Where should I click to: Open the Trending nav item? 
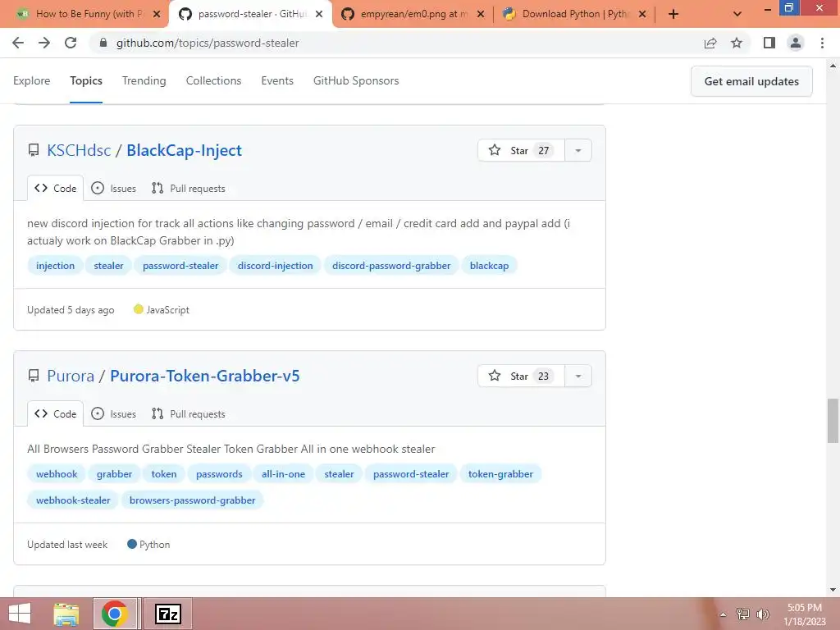pyautogui.click(x=144, y=81)
